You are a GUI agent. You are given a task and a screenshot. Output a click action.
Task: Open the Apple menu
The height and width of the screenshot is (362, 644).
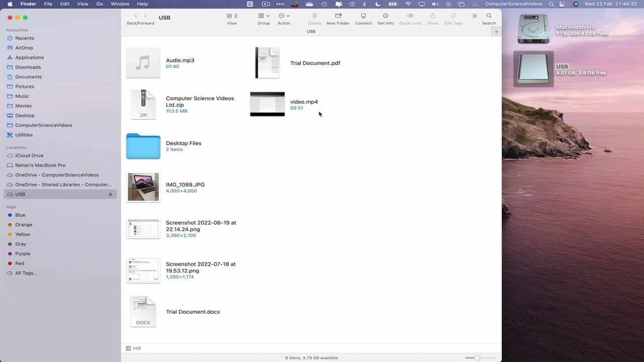click(x=10, y=4)
